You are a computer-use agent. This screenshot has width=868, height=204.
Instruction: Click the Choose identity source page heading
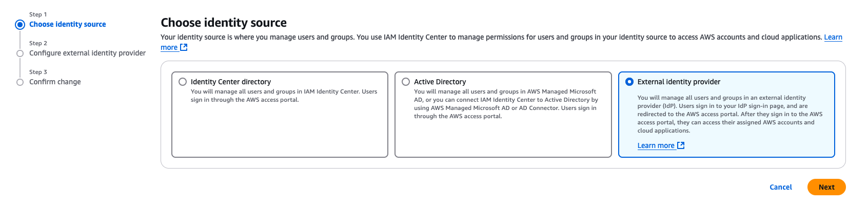tap(224, 23)
